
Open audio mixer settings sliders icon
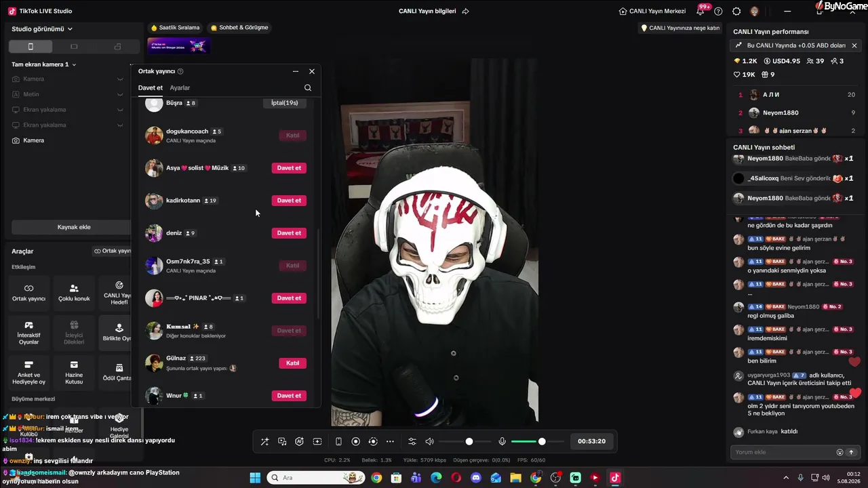[412, 441]
